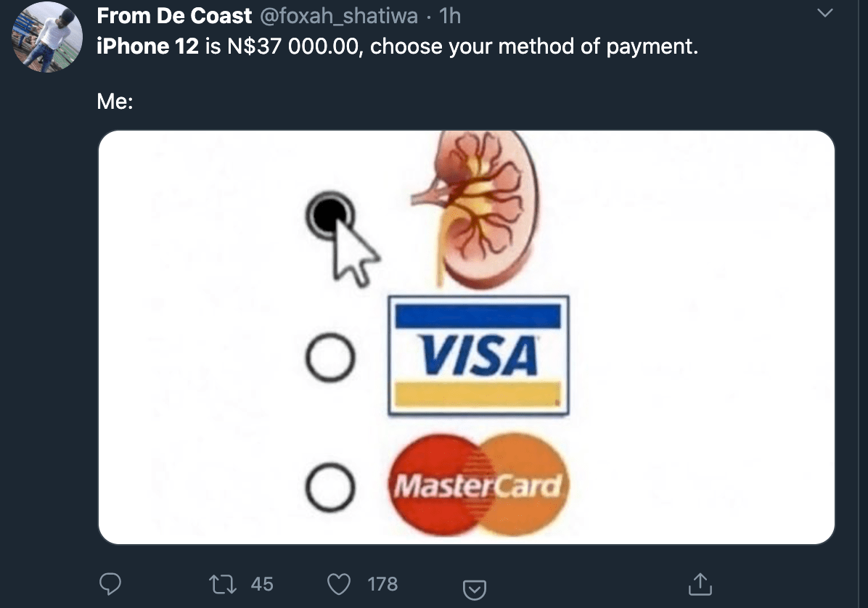Click the 178 likes count

382,584
